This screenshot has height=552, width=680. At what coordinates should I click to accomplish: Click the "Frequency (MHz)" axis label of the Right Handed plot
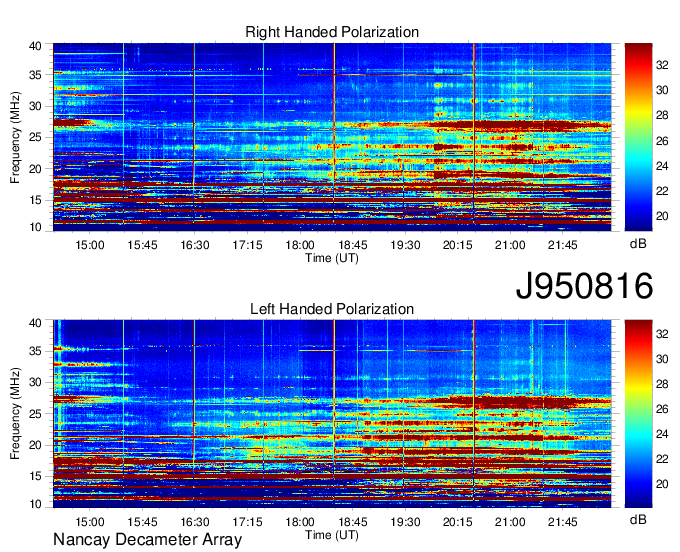tap(15, 137)
